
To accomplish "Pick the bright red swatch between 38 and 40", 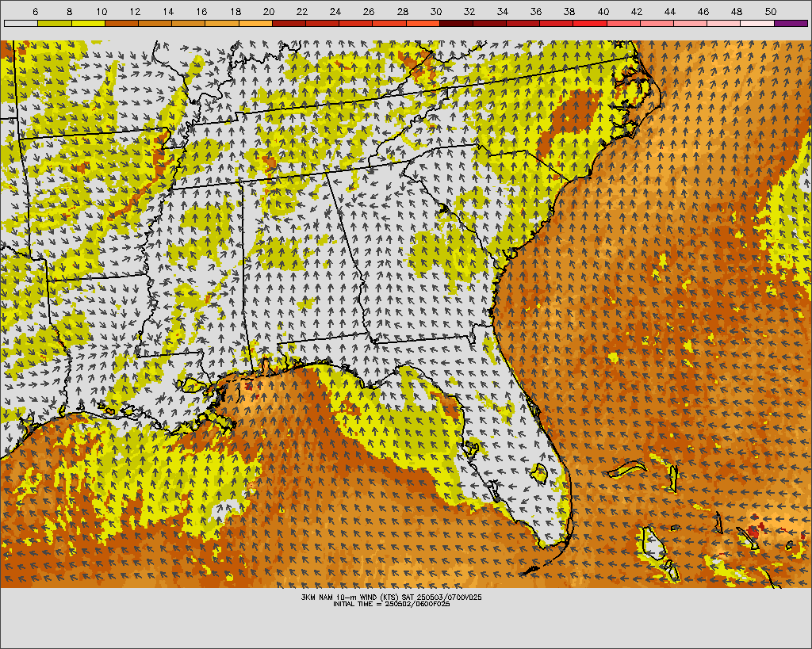I will click(x=590, y=23).
